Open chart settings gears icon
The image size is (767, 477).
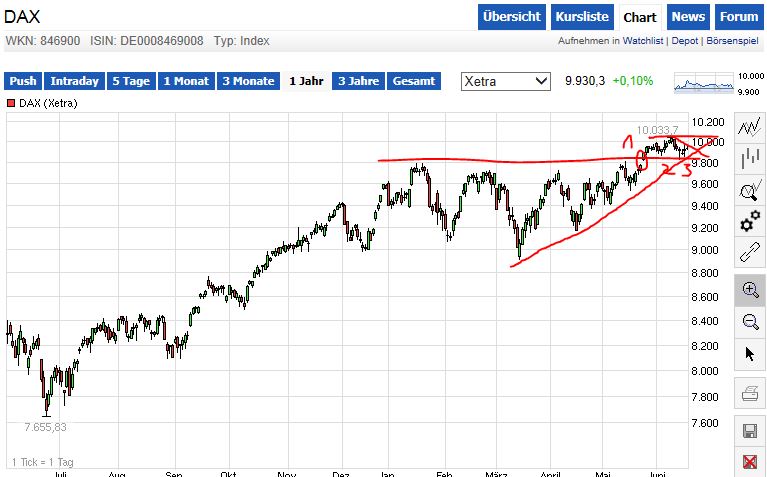click(x=749, y=221)
